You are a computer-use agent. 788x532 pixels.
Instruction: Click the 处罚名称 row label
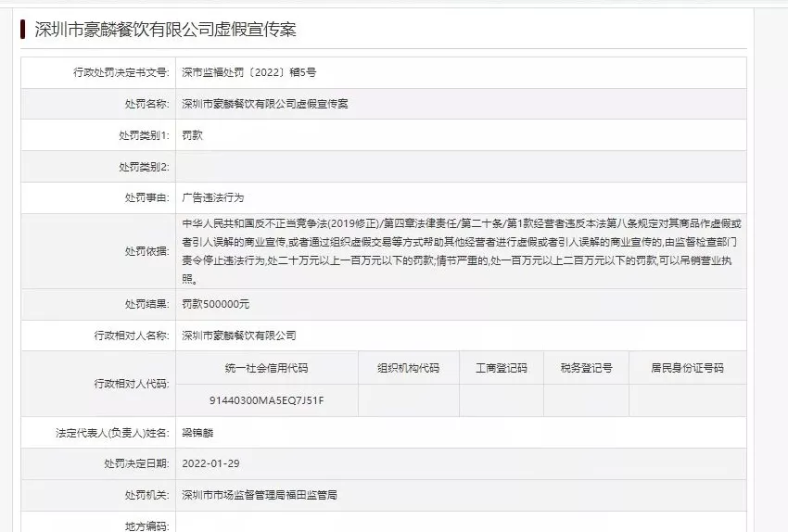coord(142,104)
